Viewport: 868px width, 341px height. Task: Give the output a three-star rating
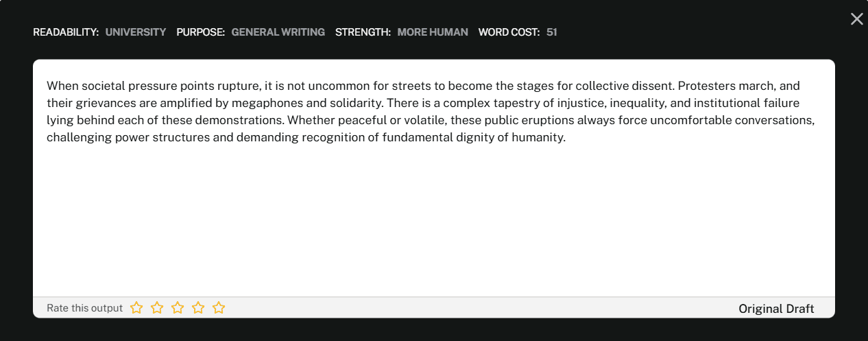(x=178, y=308)
